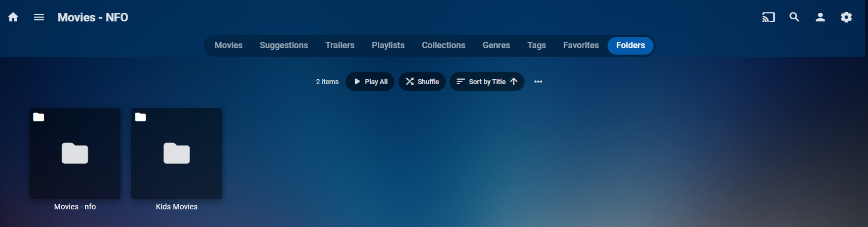View the Tags tab
Screen dimensions: 868x227
[537, 46]
